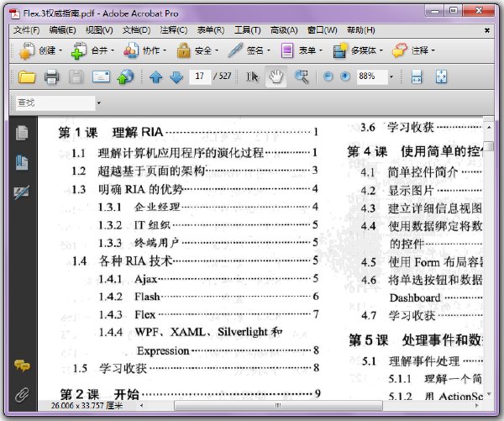Zoom out with the minus button
The image size is (504, 421).
pyautogui.click(x=328, y=76)
